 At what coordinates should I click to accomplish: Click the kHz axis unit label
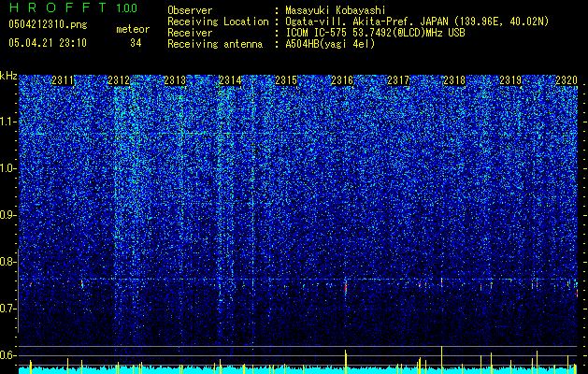[x=8, y=76]
